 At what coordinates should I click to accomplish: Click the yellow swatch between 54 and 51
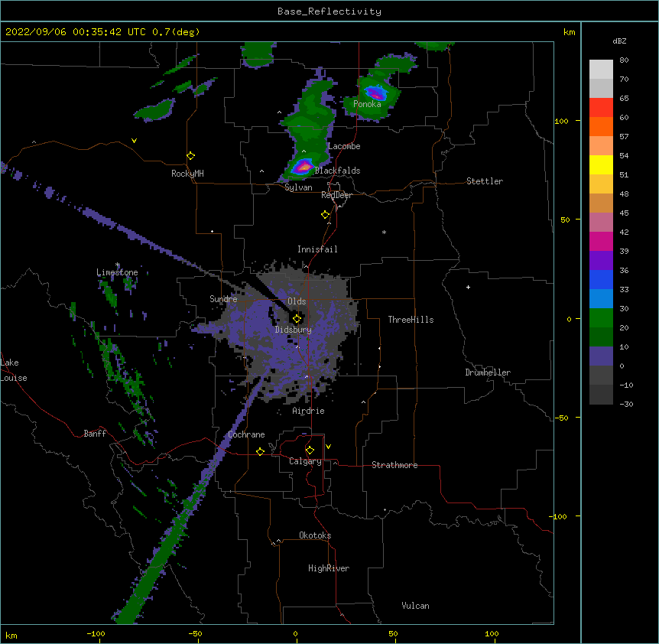tap(601, 164)
